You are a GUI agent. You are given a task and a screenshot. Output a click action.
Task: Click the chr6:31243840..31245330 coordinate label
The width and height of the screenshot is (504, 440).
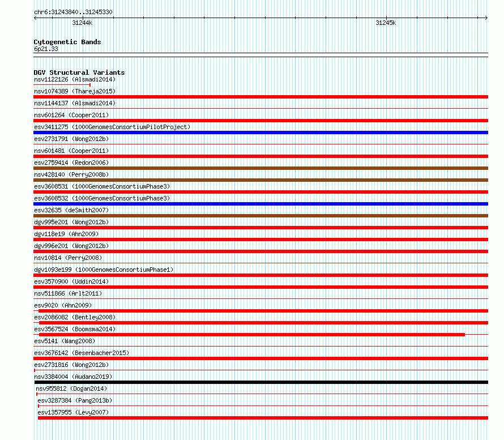point(73,12)
